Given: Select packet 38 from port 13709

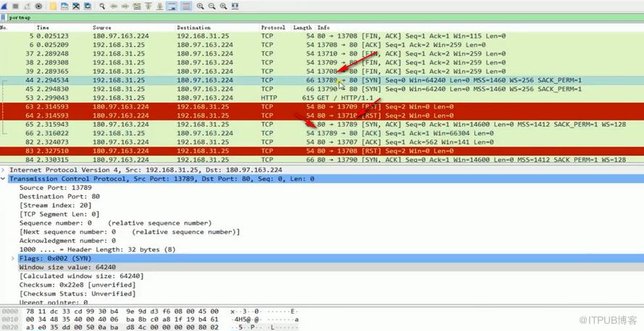Looking at the screenshot, I should (x=322, y=62).
